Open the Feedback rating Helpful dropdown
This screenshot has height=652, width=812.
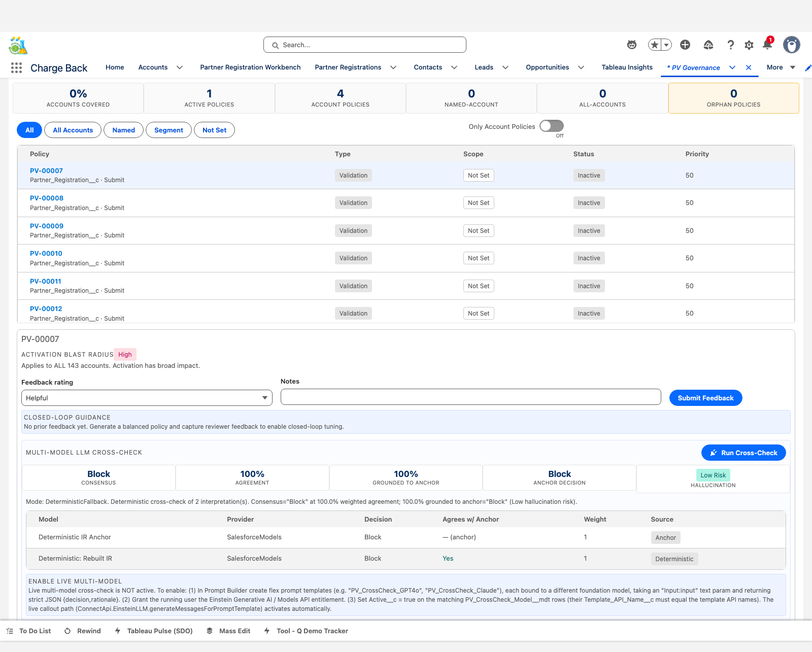pos(147,398)
